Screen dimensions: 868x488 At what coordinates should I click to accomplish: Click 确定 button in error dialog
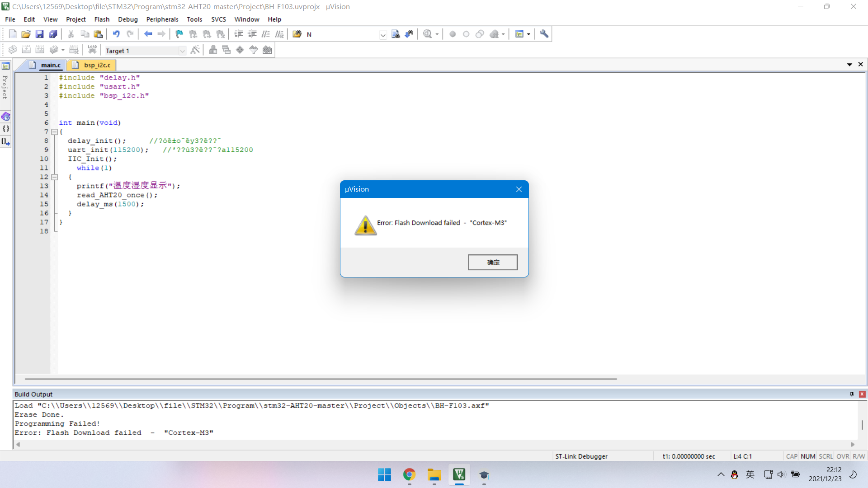(x=492, y=263)
